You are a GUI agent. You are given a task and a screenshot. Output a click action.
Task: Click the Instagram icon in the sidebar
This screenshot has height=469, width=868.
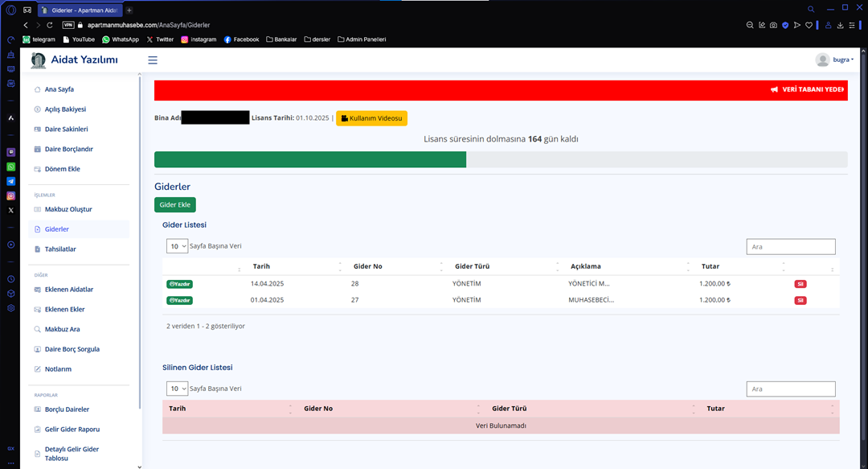(11, 195)
